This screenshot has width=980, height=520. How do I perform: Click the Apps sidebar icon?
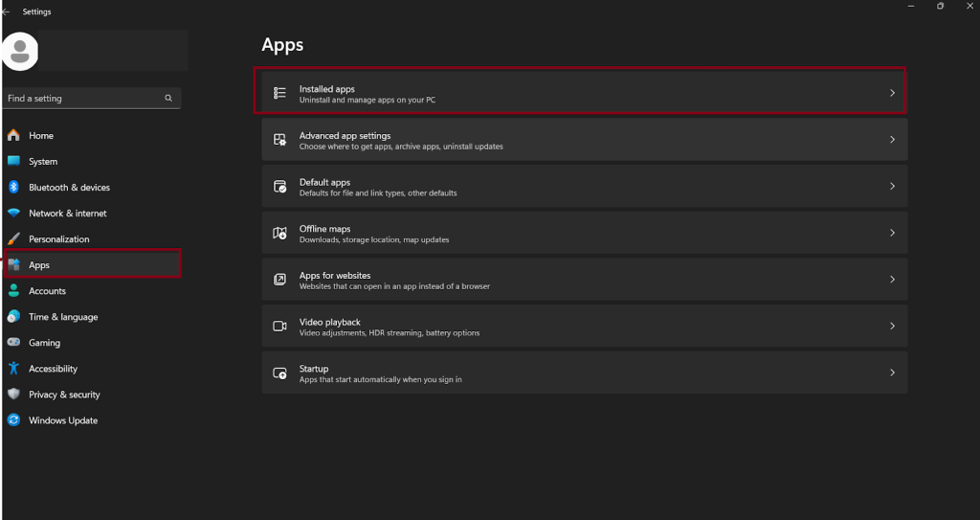point(13,264)
